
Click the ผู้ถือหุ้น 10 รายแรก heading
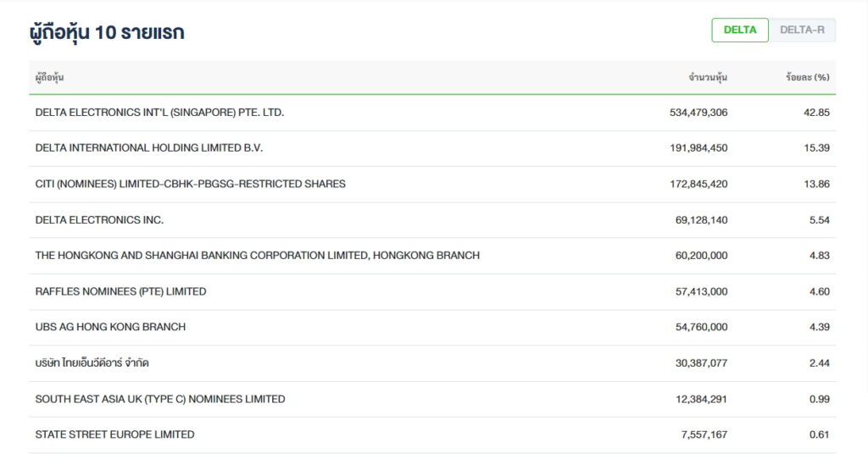[x=107, y=33]
